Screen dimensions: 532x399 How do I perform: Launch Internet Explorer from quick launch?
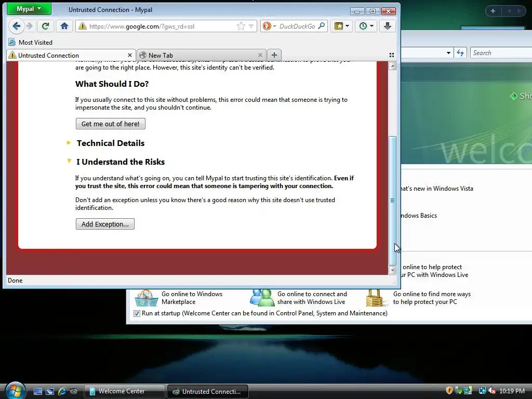(x=62, y=391)
